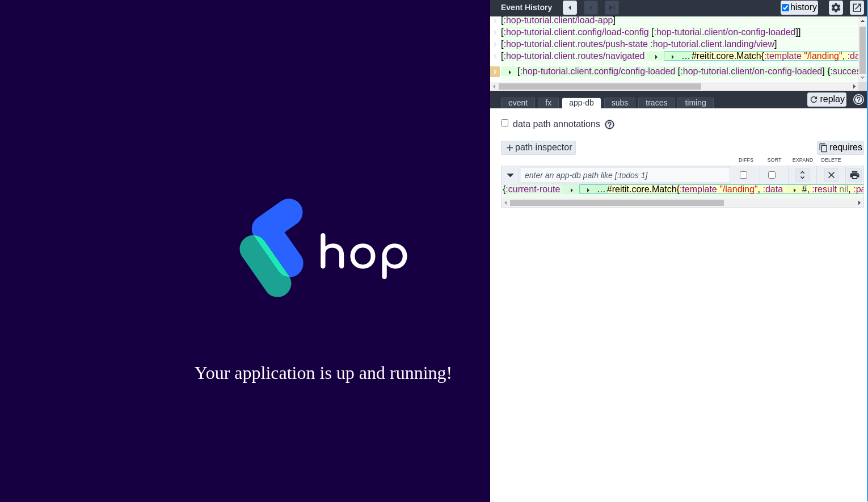The height and width of the screenshot is (502, 868).
Task: Click the 'Event History' title
Action: pyautogui.click(x=526, y=7)
